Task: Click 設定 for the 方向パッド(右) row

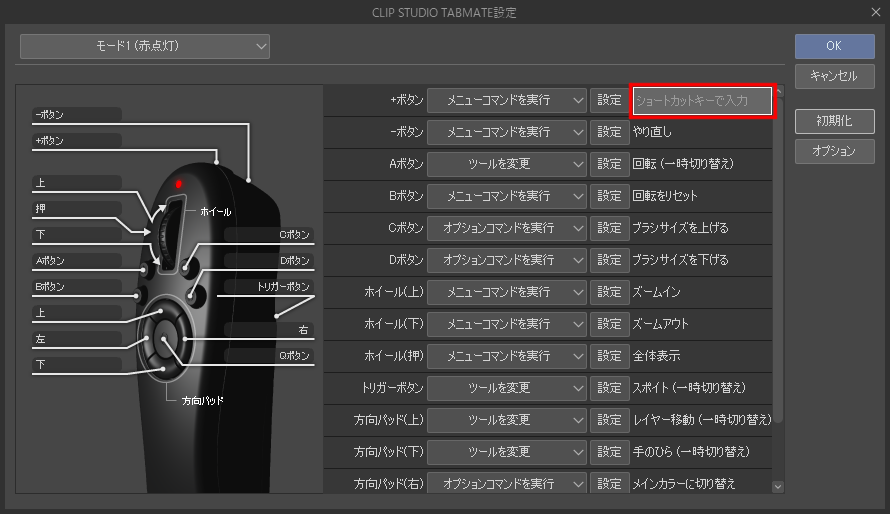Action: (610, 483)
